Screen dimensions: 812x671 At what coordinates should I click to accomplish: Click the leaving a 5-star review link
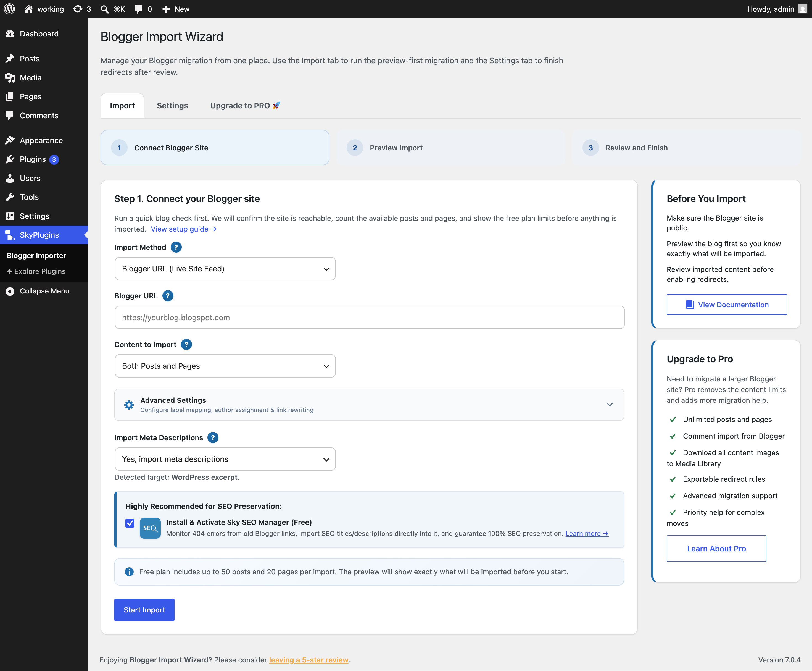coord(309,660)
